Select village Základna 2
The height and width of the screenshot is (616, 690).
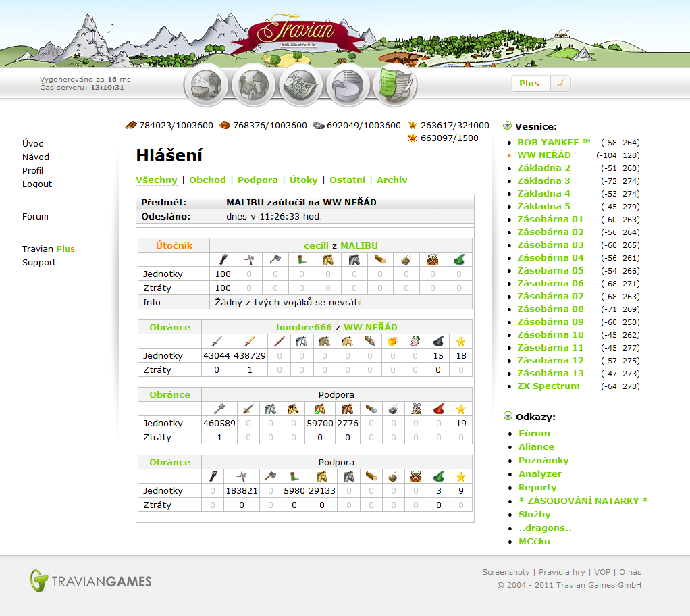tap(543, 168)
